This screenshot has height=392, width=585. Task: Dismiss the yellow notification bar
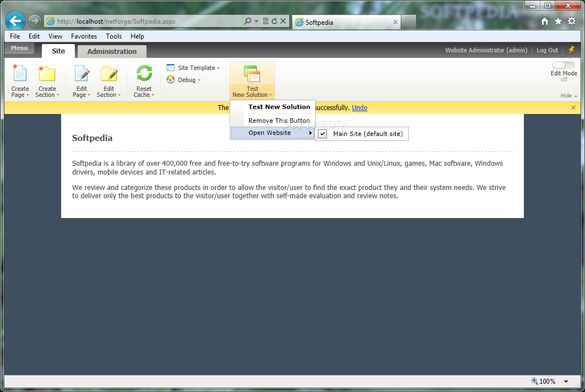[573, 107]
